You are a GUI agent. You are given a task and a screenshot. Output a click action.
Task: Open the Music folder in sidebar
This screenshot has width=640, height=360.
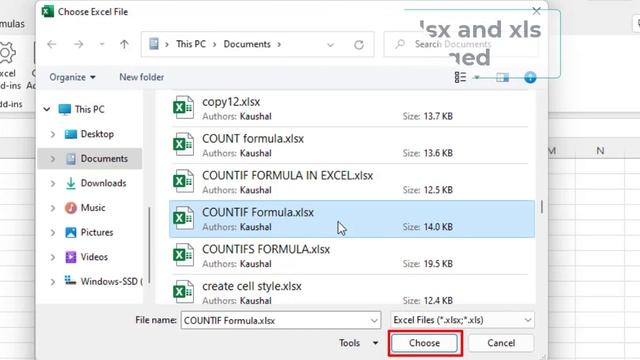click(x=93, y=208)
